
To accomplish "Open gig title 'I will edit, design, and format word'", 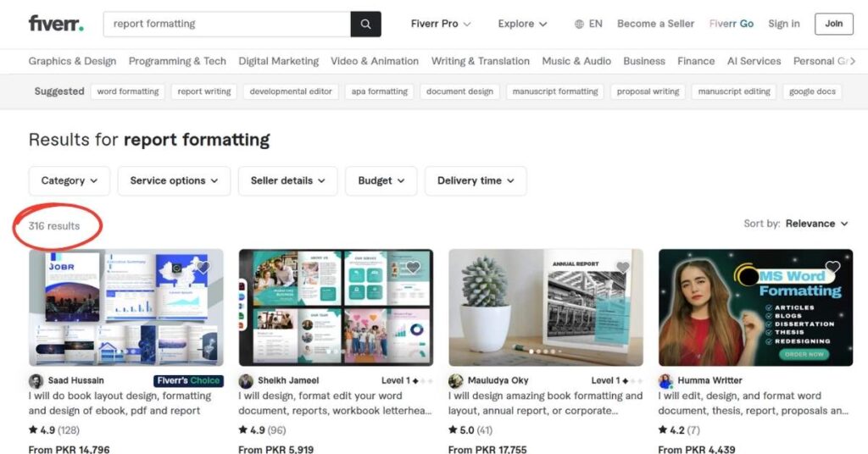I will coord(754,403).
